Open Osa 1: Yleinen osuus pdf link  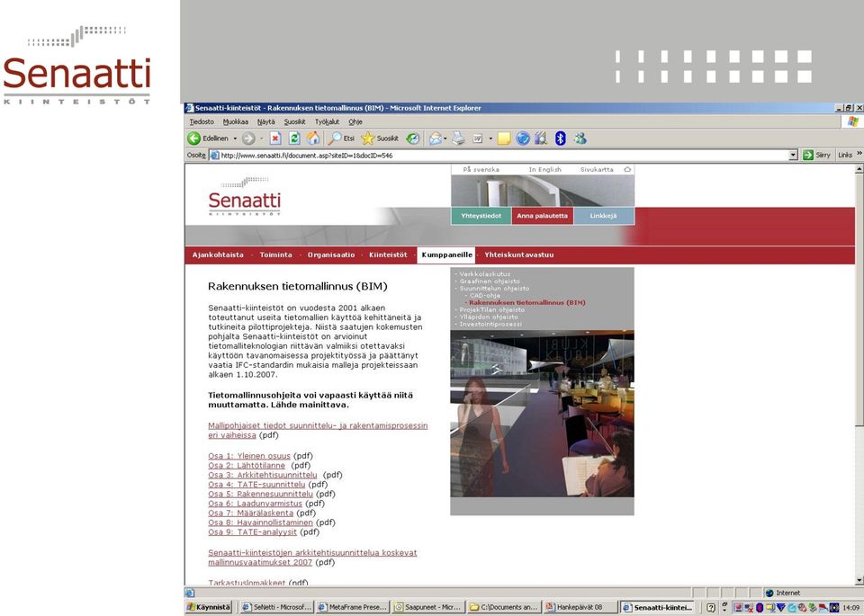249,456
